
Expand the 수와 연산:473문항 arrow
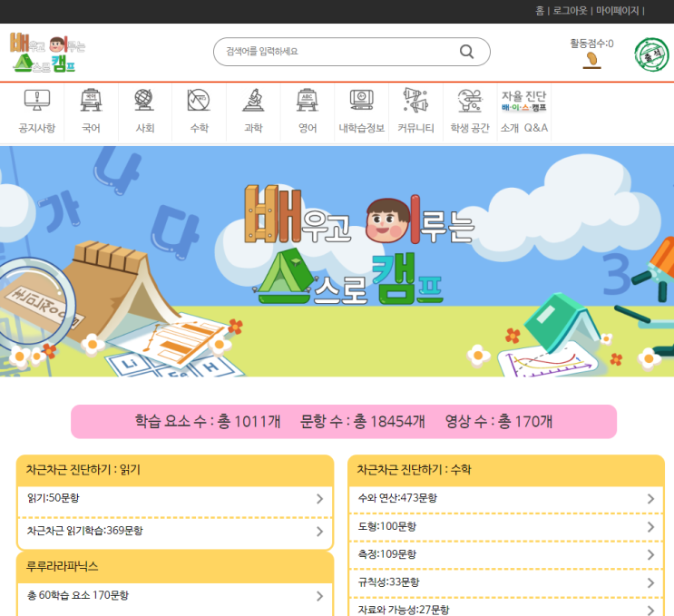(x=650, y=499)
